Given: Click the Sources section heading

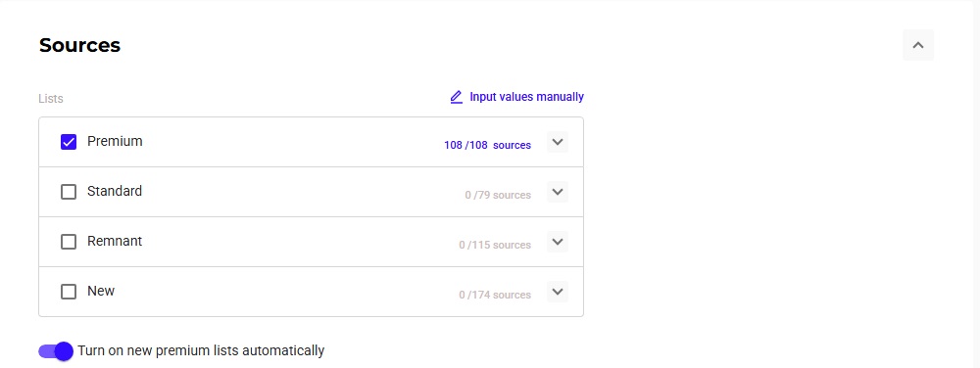Looking at the screenshot, I should pos(80,46).
